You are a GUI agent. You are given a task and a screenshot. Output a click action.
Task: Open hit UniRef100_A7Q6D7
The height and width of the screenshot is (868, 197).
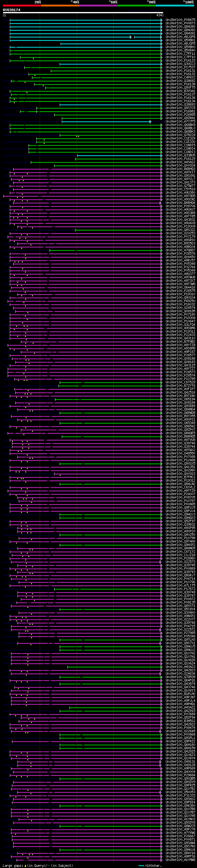(x=180, y=250)
